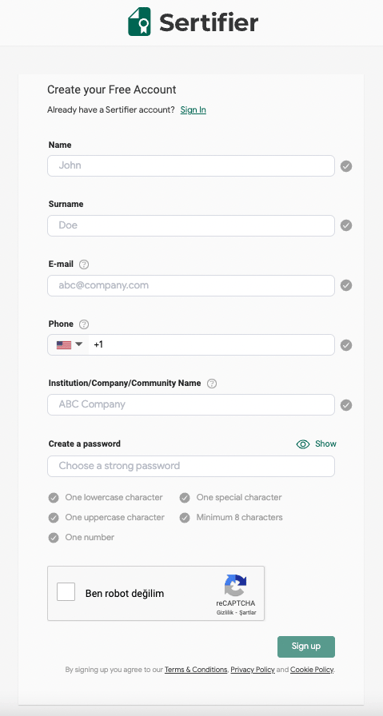Viewport: 383px width, 716px height.
Task: Click the Create your Free Account heading
Action: (x=112, y=90)
